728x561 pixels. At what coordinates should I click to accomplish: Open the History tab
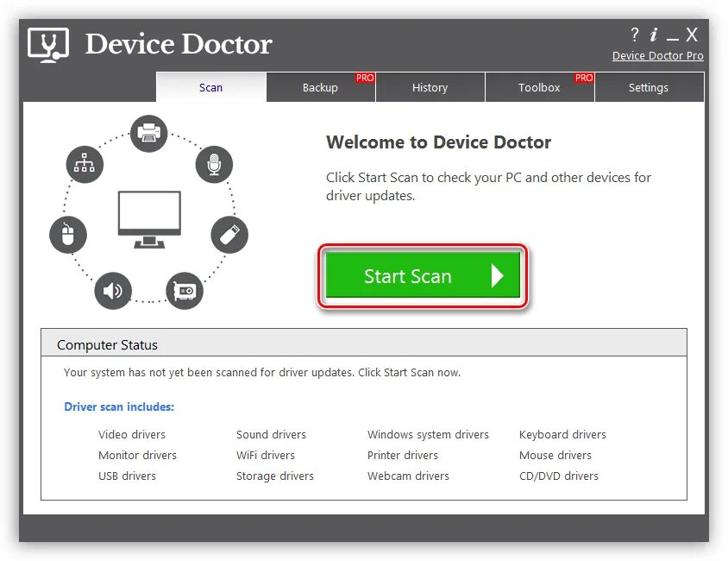(x=430, y=87)
